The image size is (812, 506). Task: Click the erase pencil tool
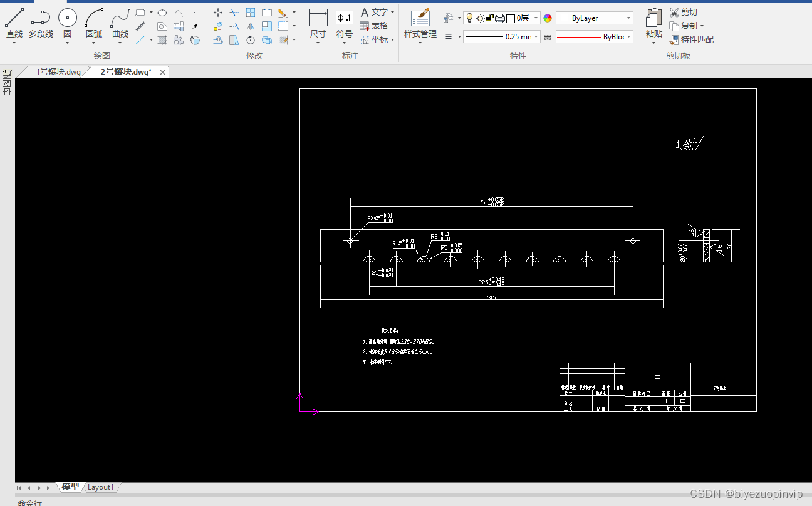tap(283, 13)
